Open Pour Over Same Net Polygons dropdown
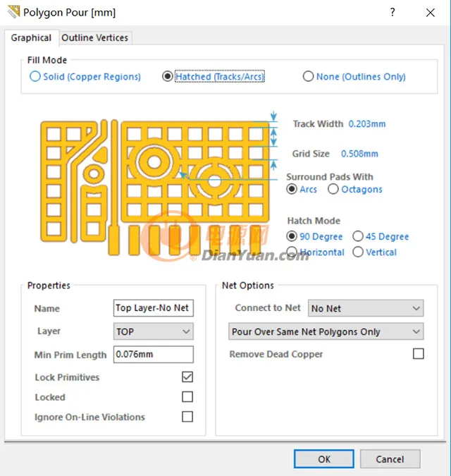This screenshot has height=476, width=451. point(327,331)
